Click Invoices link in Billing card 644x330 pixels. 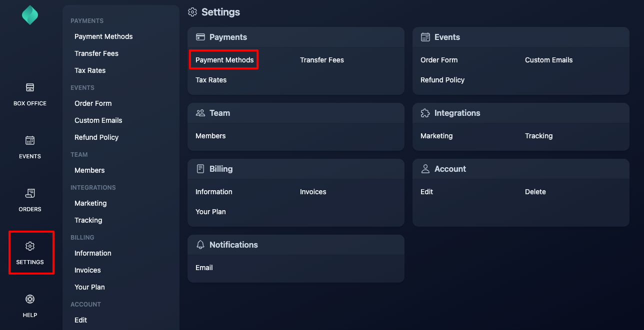(x=313, y=192)
